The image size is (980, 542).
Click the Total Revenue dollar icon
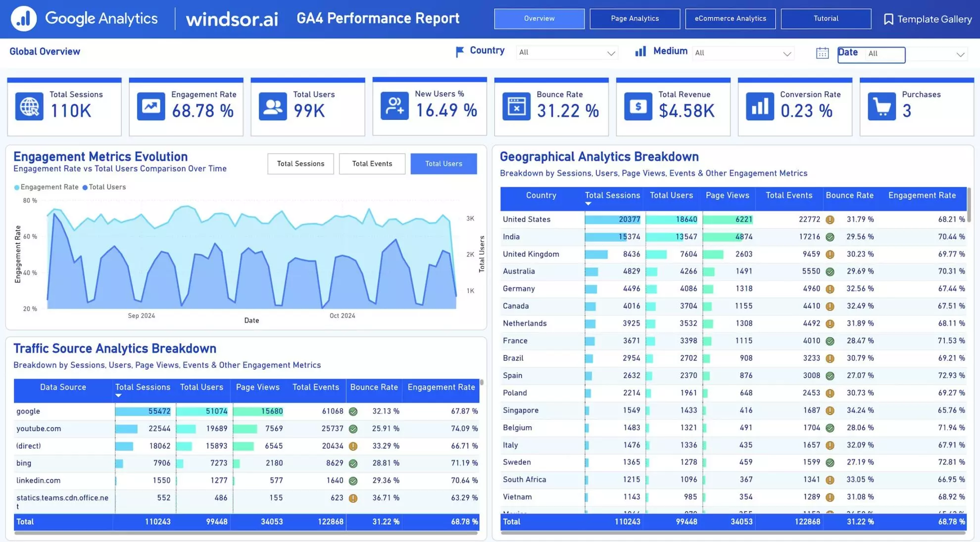[638, 106]
